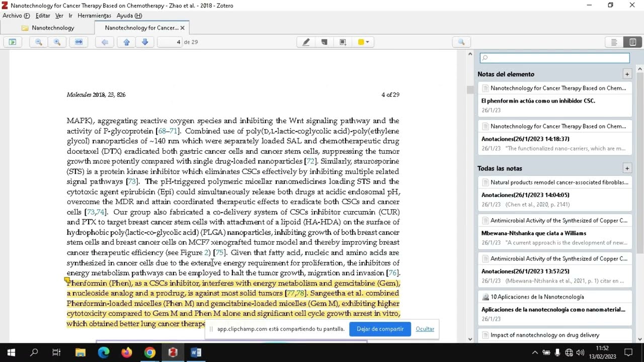This screenshot has height=362, width=644.
Task: Open volume control in system tray
Action: (x=580, y=352)
